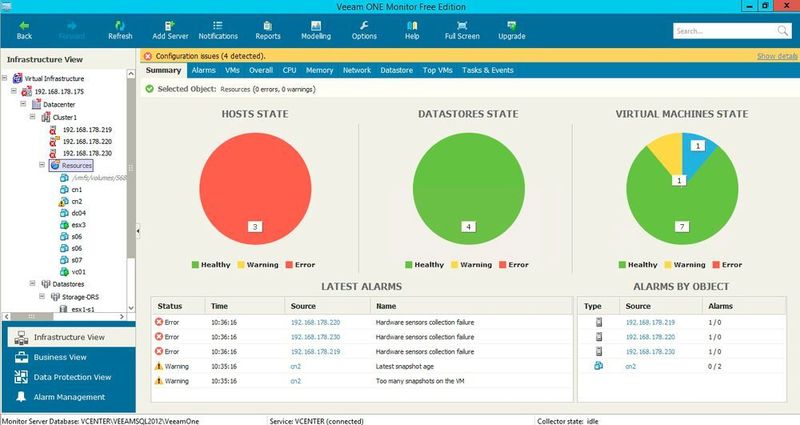
Task: Switch to Full Screen mode
Action: 462,31
